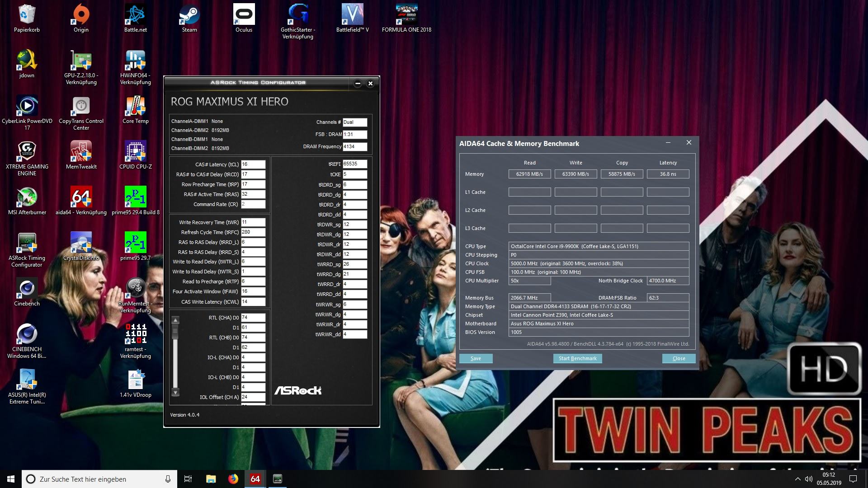Click Save in AIDA64 benchmark window
The image size is (868, 488).
point(476,358)
